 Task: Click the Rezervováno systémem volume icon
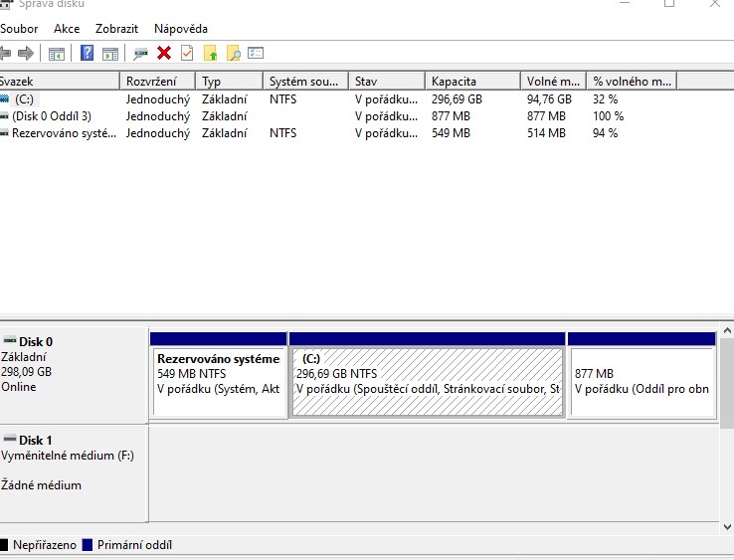tap(4, 133)
